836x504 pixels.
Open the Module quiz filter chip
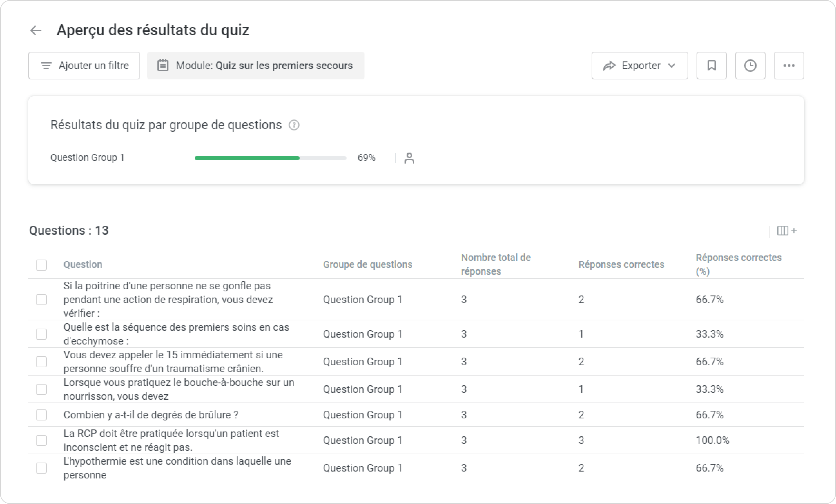pos(255,66)
